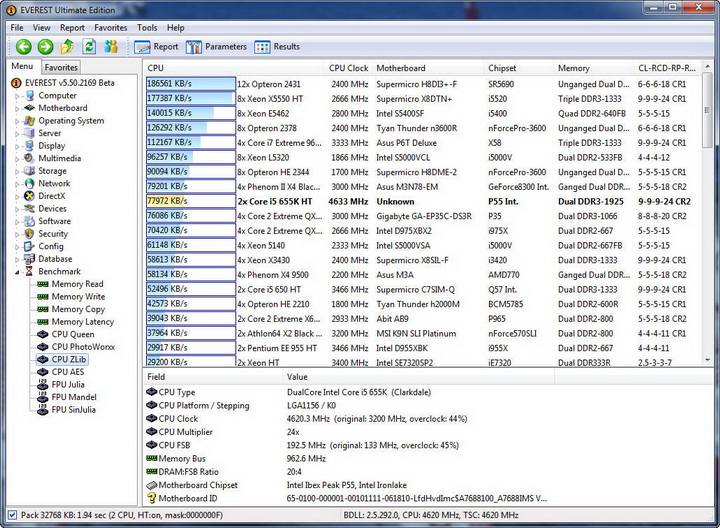The height and width of the screenshot is (528, 720).
Task: Open the Report menu
Action: point(72,28)
